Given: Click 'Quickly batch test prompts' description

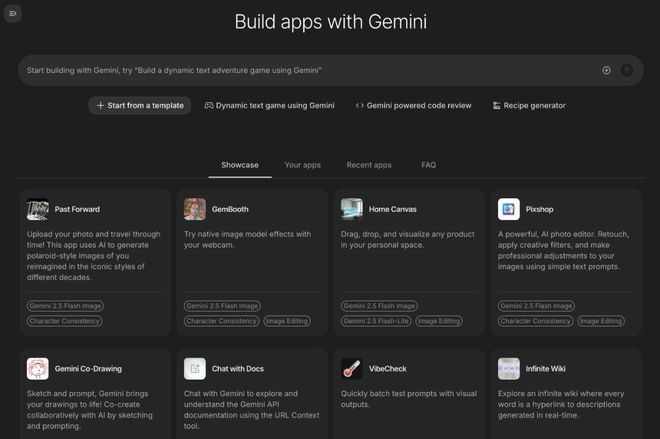Looking at the screenshot, I should (x=409, y=399).
